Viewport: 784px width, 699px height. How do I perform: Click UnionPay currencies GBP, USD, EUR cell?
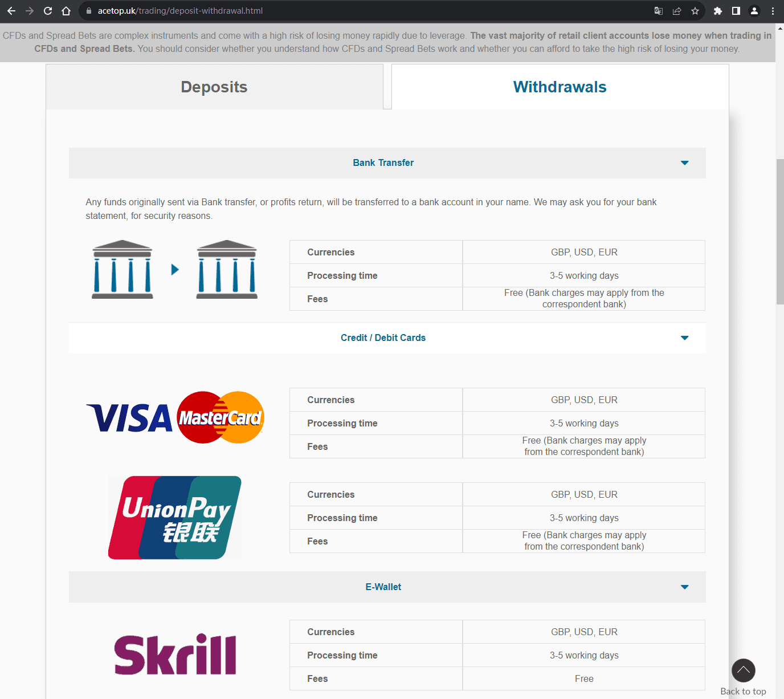click(x=584, y=494)
